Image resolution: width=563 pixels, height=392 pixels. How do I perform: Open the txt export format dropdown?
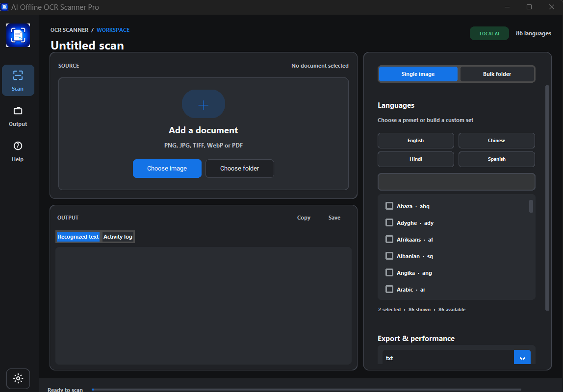pyautogui.click(x=522, y=357)
